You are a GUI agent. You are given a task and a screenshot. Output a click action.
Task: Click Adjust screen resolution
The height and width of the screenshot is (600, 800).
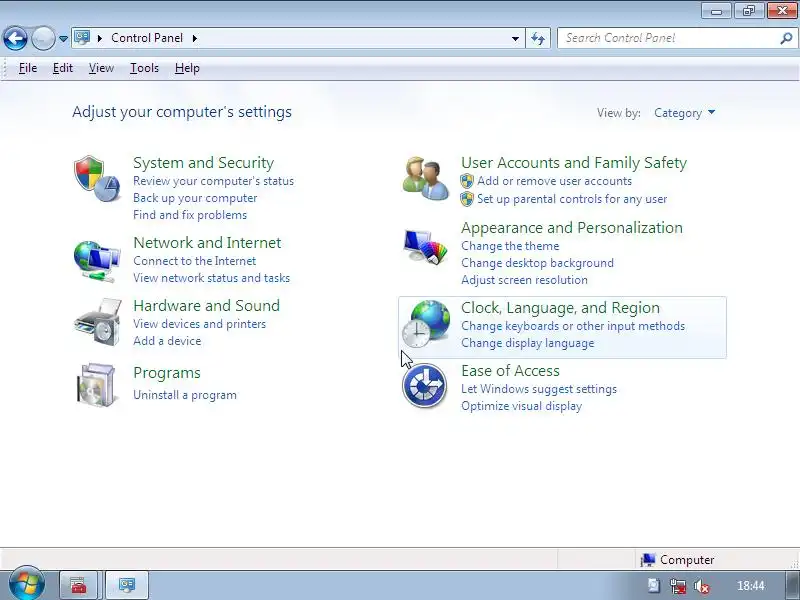tap(524, 280)
